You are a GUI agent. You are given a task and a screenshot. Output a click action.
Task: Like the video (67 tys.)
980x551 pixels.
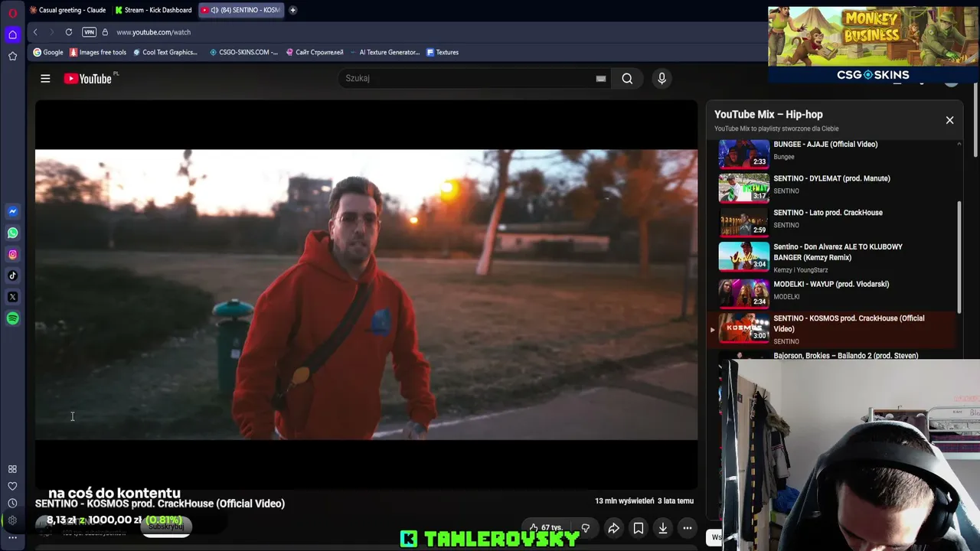546,528
